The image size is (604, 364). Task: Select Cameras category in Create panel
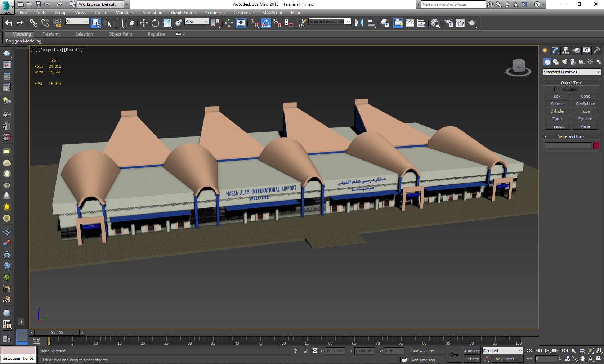point(573,62)
